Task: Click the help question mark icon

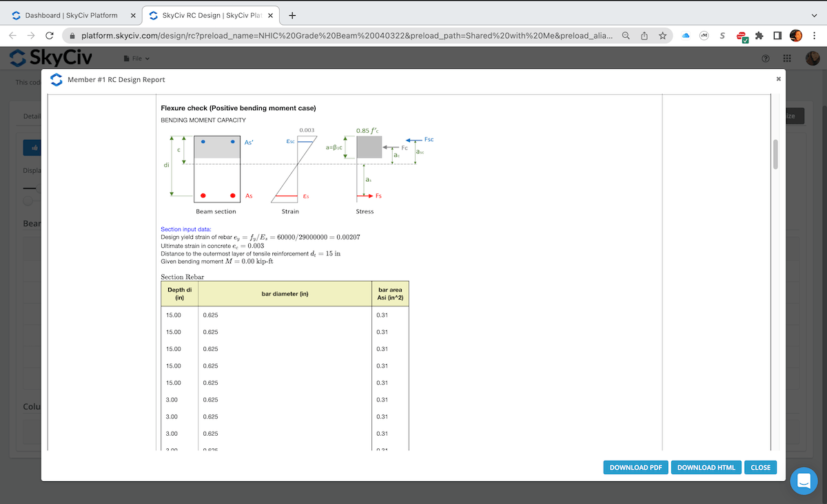Action: [x=765, y=59]
